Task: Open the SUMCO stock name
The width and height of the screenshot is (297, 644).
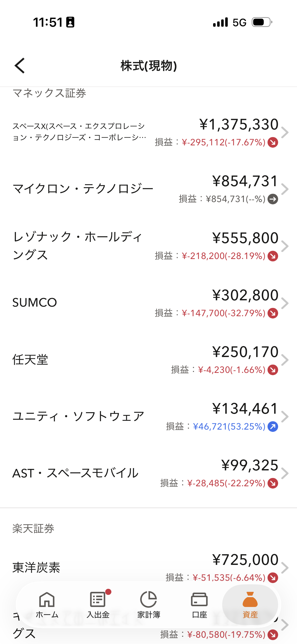Action: [35, 302]
